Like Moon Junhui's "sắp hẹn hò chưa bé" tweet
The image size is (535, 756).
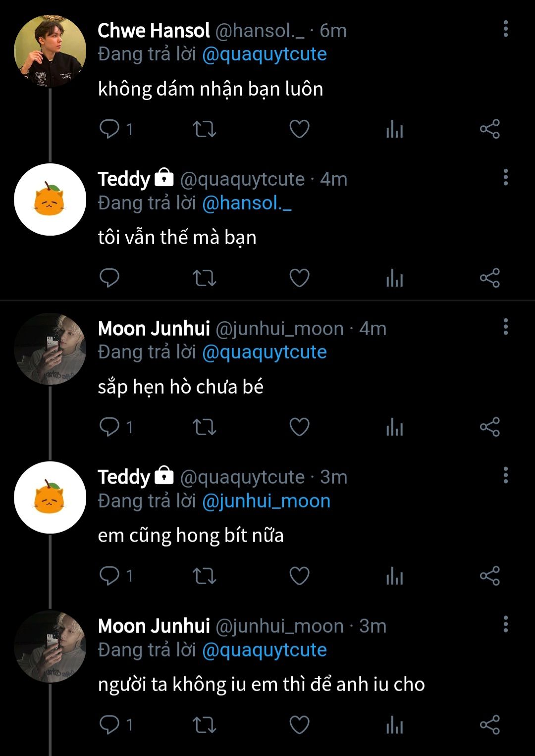(x=299, y=427)
